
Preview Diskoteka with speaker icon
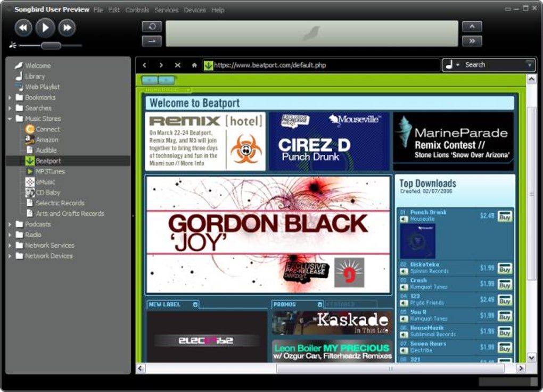[x=404, y=271]
